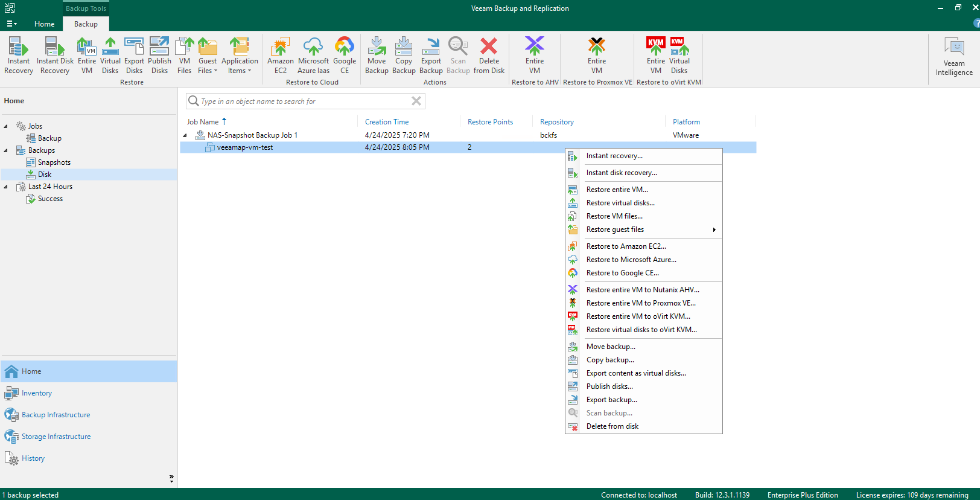The width and height of the screenshot is (980, 500).
Task: Open the main application menu button
Action: click(11, 24)
